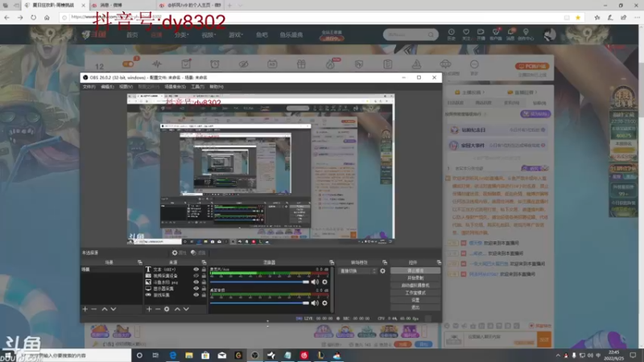Move source down in the sources list
The height and width of the screenshot is (362, 644).
click(x=186, y=309)
